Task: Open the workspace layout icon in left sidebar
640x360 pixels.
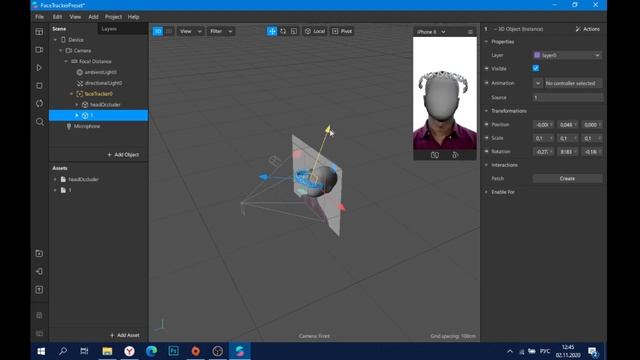Action: [x=39, y=32]
